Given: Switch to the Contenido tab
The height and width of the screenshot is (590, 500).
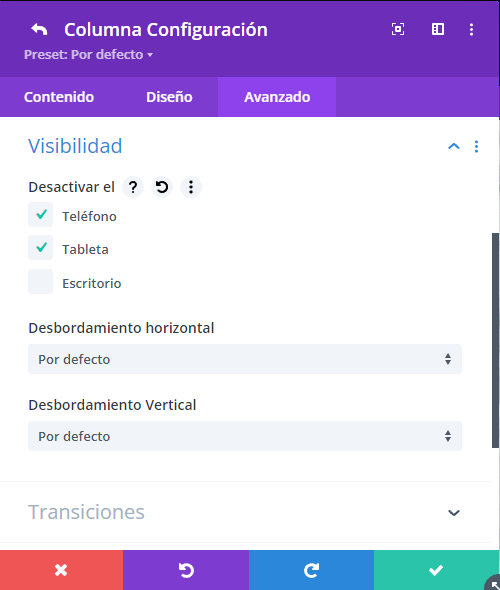Looking at the screenshot, I should coord(59,97).
